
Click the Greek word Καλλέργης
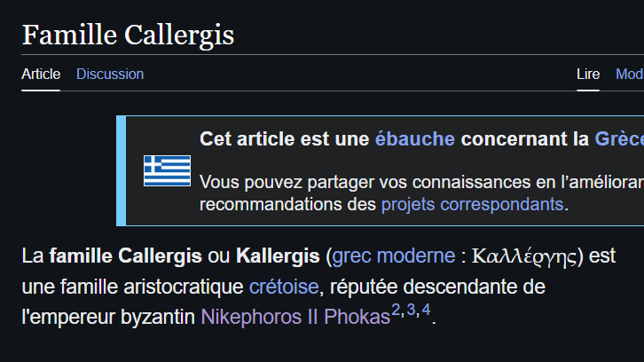pos(525,257)
